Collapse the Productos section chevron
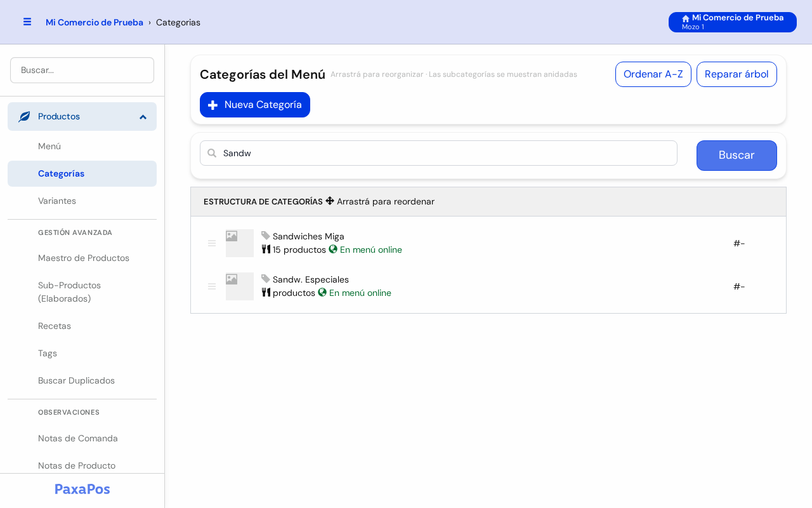Screen dimensions: 812x508 [143, 117]
